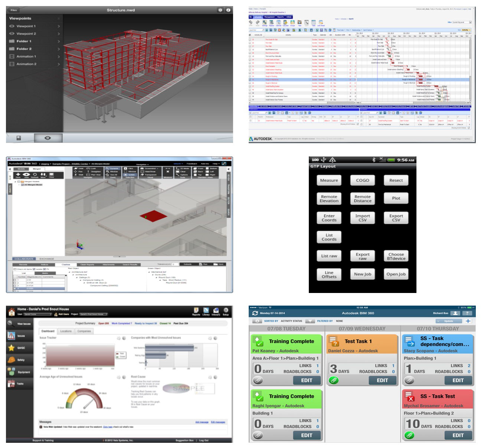484x448 pixels.
Task: Show Viewpoint 1 eye icon
Action: click(x=12, y=26)
